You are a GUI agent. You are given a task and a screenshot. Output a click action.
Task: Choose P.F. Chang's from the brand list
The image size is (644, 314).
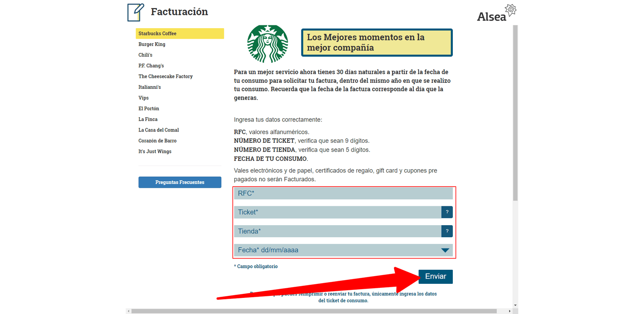pos(151,66)
